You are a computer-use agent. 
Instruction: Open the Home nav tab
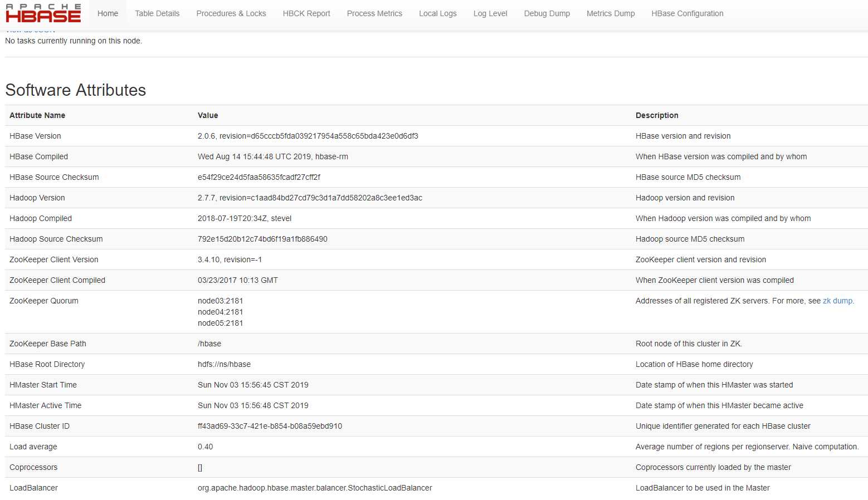click(x=108, y=13)
